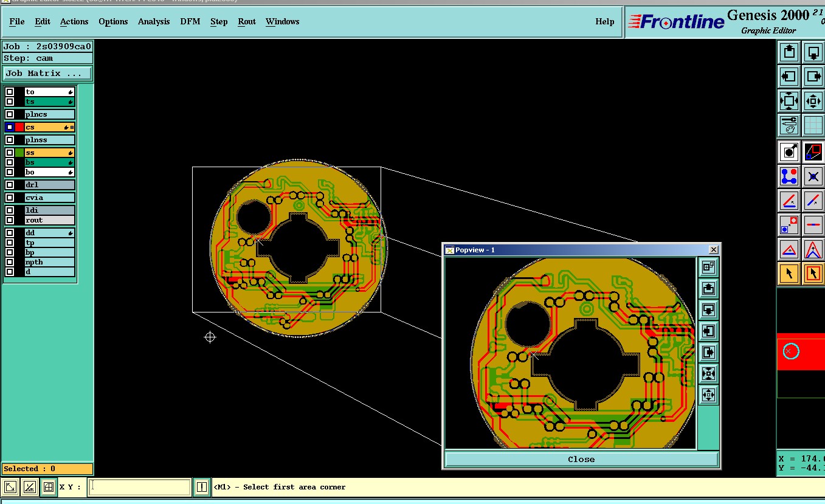Select the ldi layer name
Image resolution: width=825 pixels, height=504 pixels.
(50, 210)
